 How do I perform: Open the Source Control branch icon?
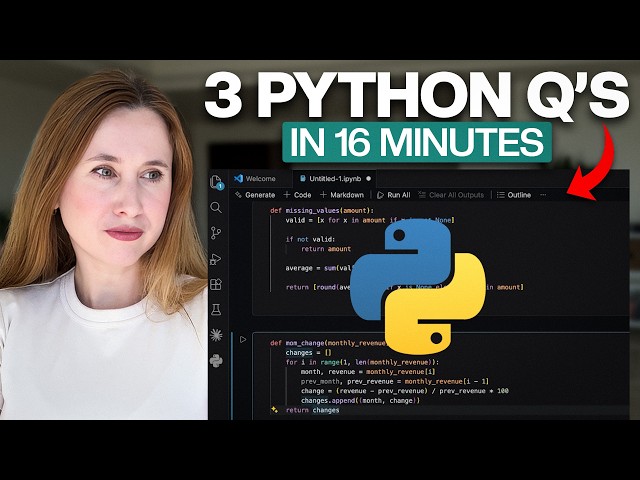[216, 233]
